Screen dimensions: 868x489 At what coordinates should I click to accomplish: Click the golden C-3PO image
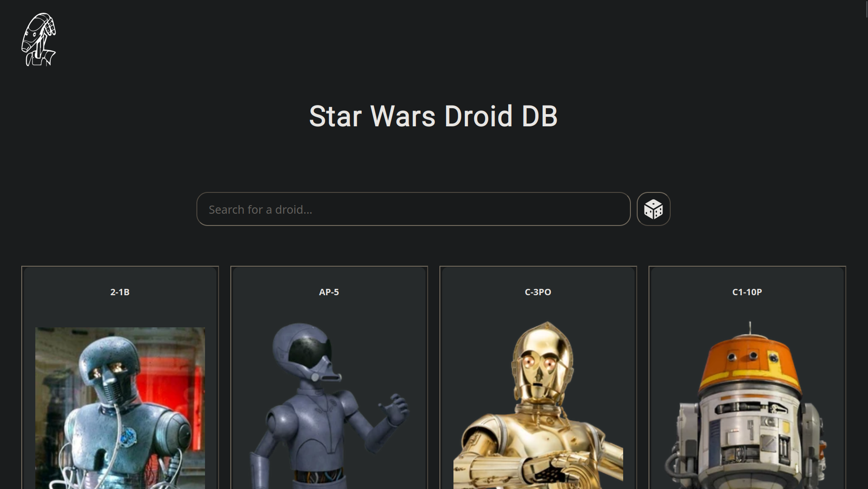(x=538, y=407)
